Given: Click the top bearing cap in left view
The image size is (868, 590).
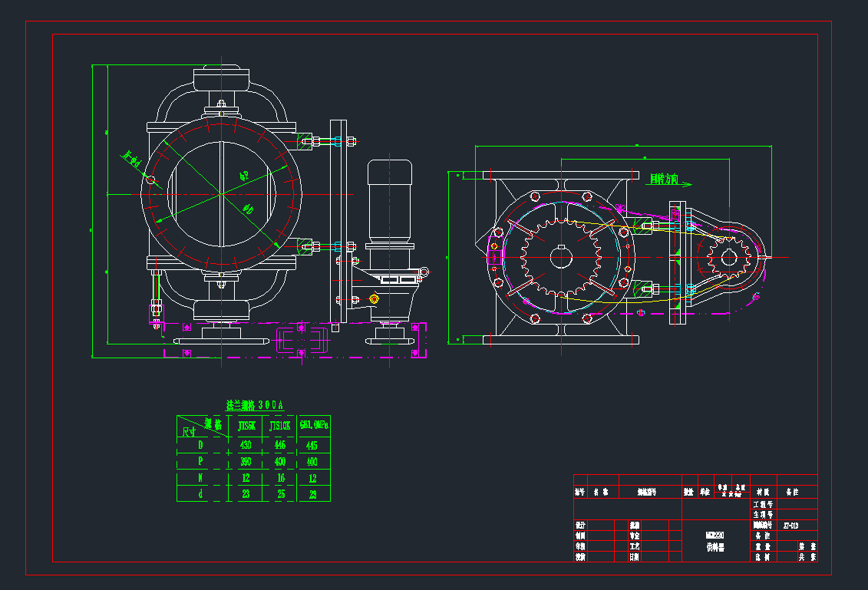Looking at the screenshot, I should coord(221,79).
